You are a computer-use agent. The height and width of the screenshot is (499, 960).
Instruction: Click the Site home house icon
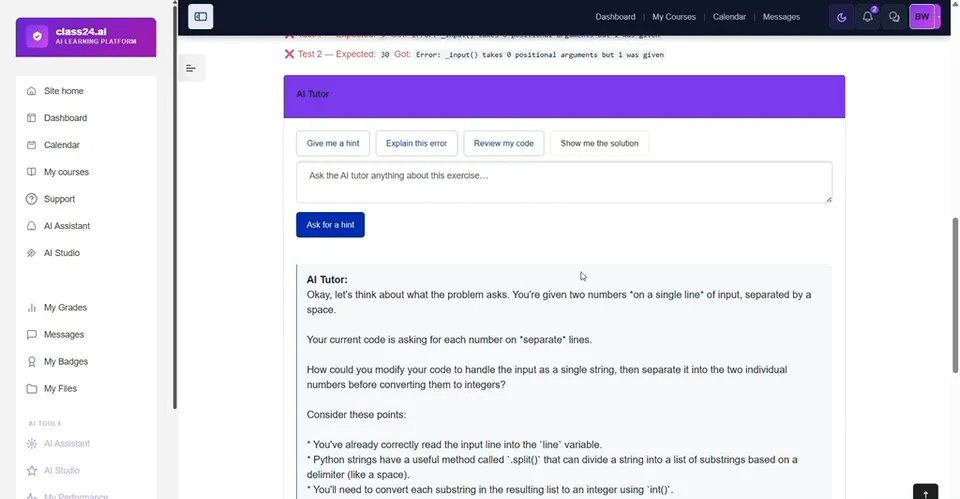click(x=31, y=91)
